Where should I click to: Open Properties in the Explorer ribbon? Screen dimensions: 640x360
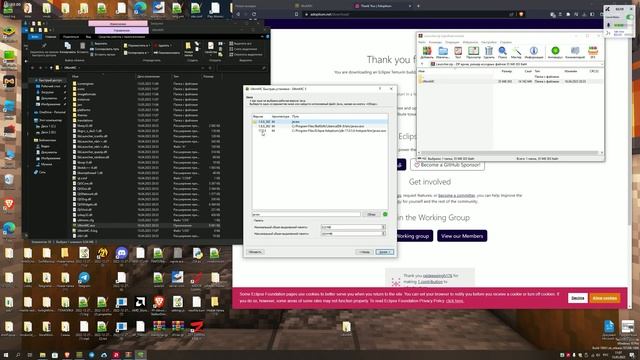[211, 48]
